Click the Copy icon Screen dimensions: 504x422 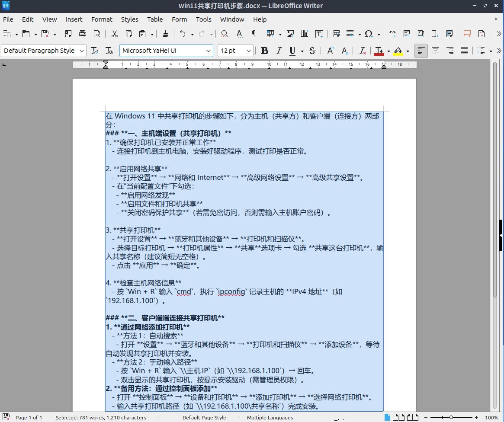[129, 34]
